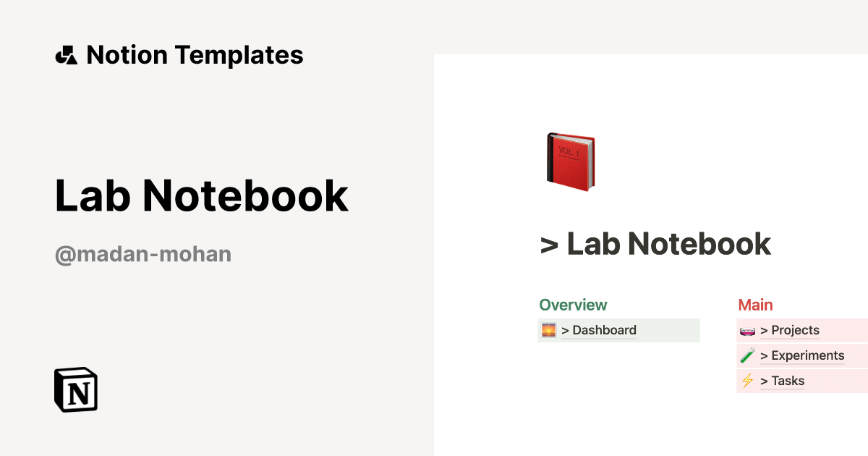868x456 pixels.
Task: Click the Notion Templates header text
Action: pyautogui.click(x=195, y=54)
